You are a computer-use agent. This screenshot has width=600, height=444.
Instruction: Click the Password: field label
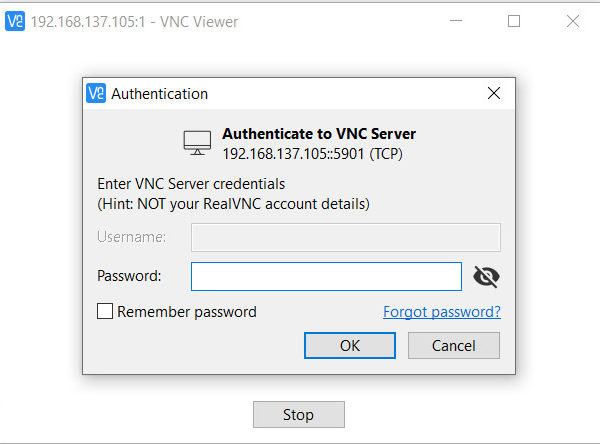pos(129,276)
